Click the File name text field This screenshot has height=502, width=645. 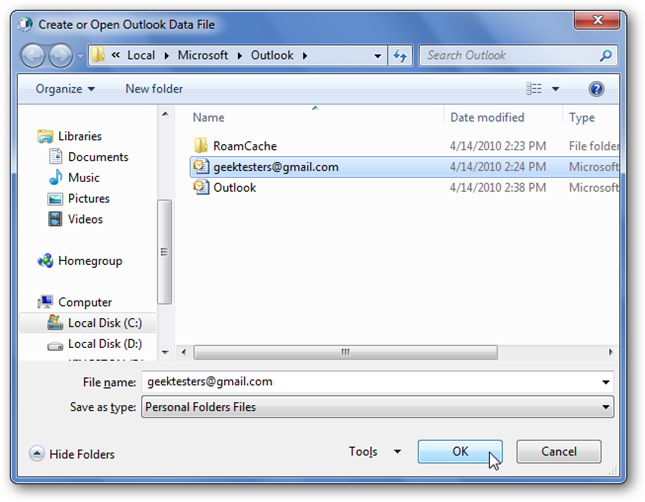(370, 382)
